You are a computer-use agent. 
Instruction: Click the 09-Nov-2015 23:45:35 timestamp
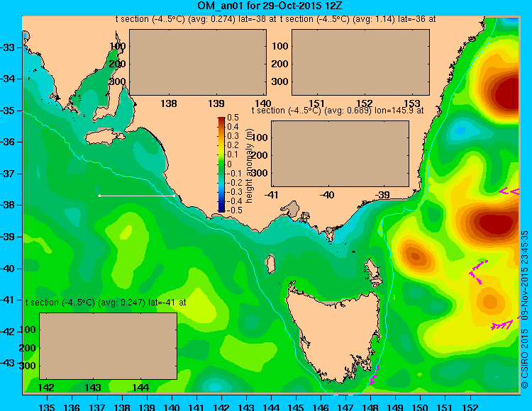pos(524,275)
